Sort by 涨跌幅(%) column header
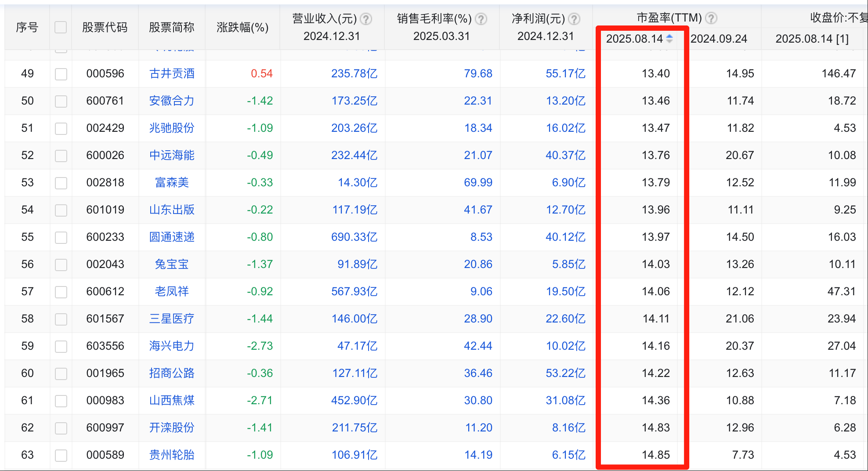Viewport: 868px width, 471px height. 242,27
